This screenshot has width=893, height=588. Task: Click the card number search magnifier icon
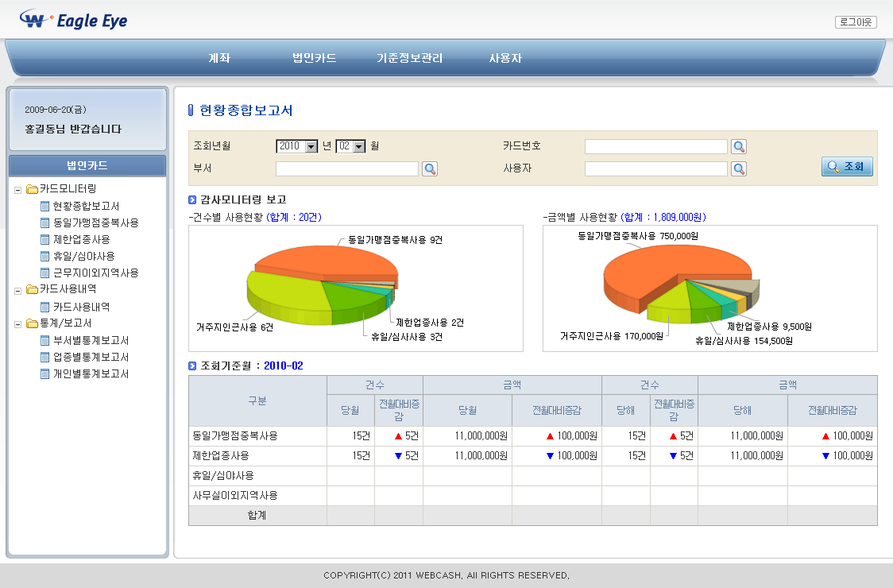click(739, 146)
